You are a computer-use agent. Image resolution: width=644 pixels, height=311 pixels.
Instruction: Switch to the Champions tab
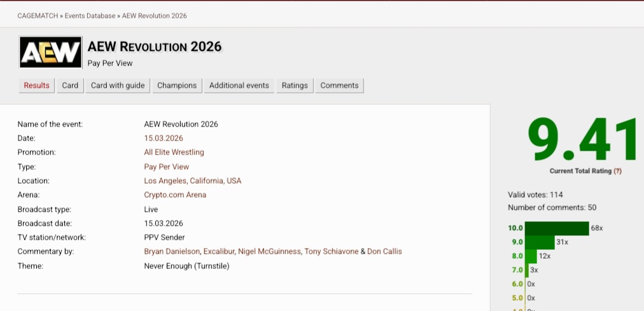pos(177,85)
